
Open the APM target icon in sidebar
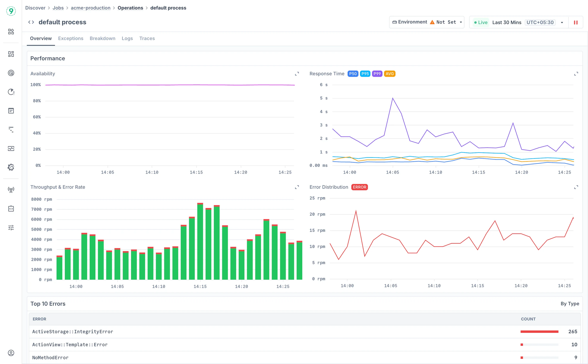[x=11, y=73]
